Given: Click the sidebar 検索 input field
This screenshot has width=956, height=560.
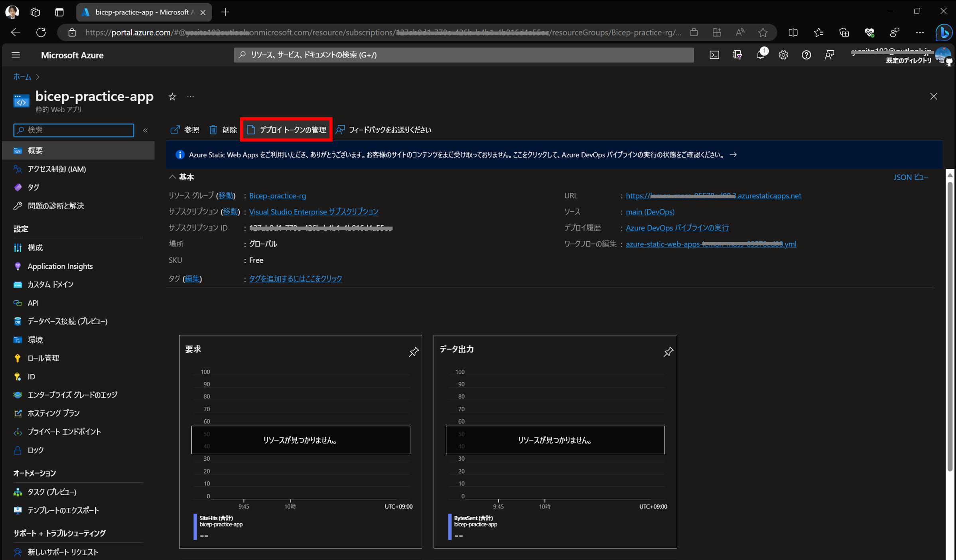Looking at the screenshot, I should click(74, 130).
